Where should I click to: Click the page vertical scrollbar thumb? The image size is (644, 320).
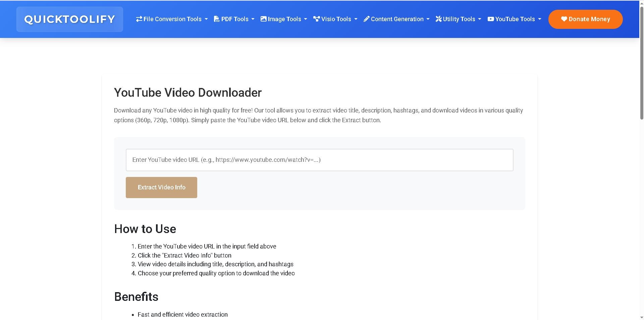[x=642, y=64]
